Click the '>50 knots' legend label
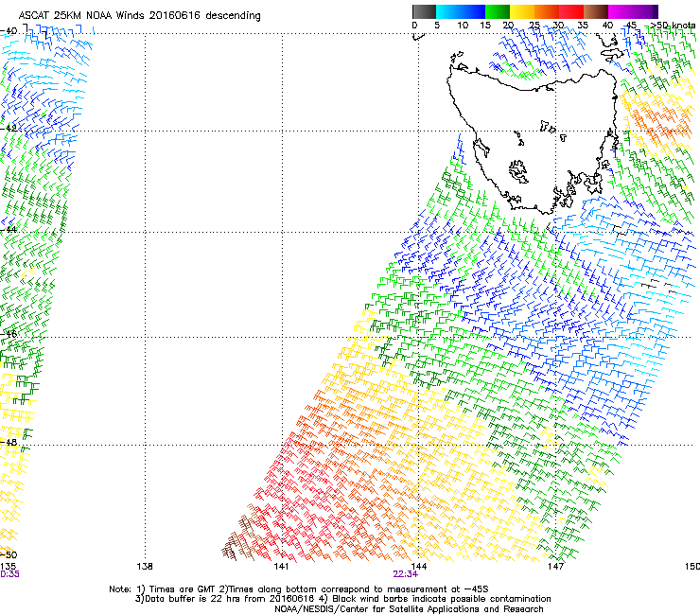Viewport: 700px width, 615px height. pos(673,25)
